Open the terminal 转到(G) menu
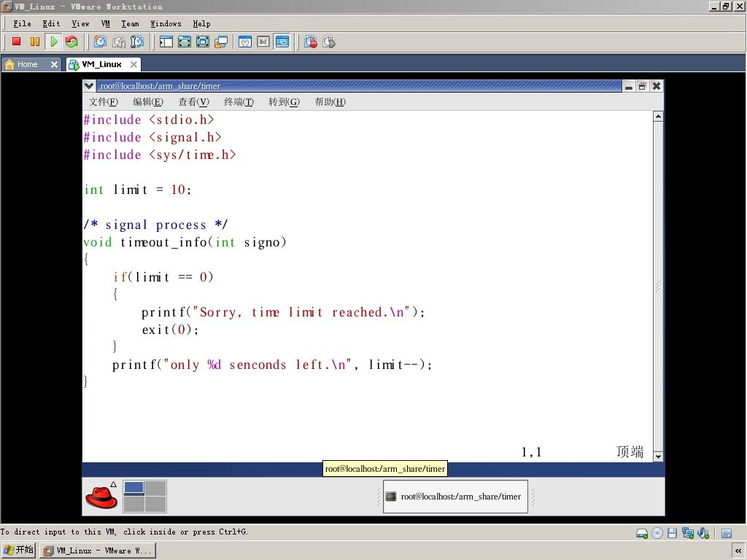747x560 pixels. pyautogui.click(x=285, y=101)
